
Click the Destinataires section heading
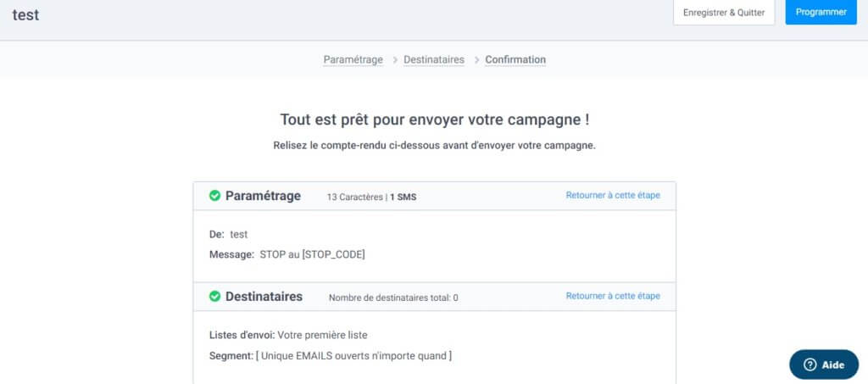coord(264,297)
